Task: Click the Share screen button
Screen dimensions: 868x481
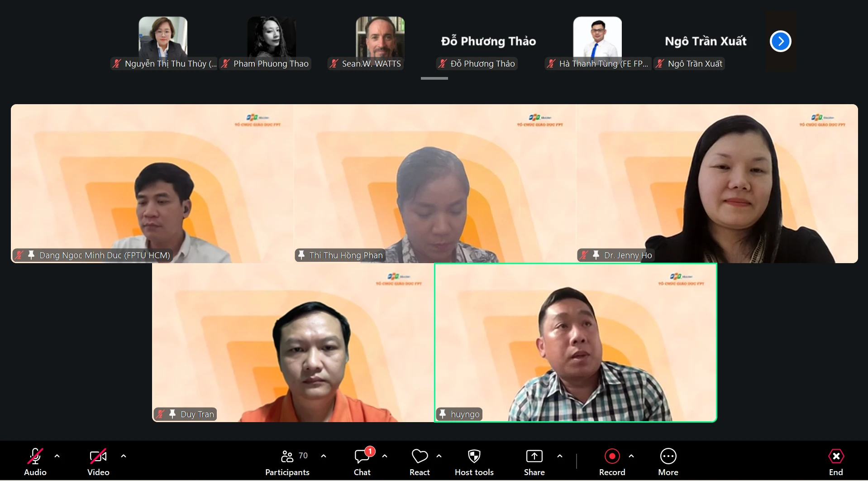Action: [534, 462]
